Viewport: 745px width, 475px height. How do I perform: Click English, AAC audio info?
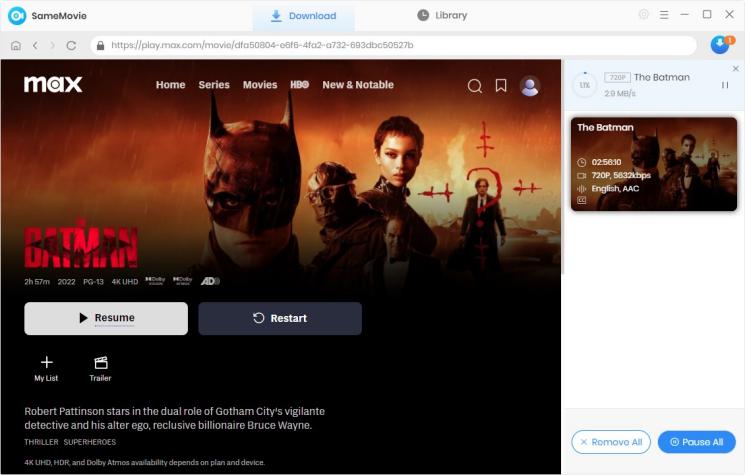click(x=615, y=189)
